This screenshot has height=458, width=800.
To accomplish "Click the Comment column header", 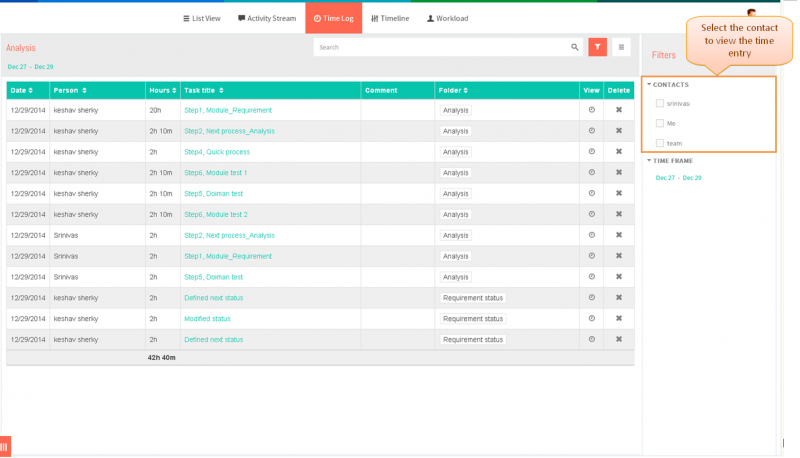I will (x=381, y=90).
